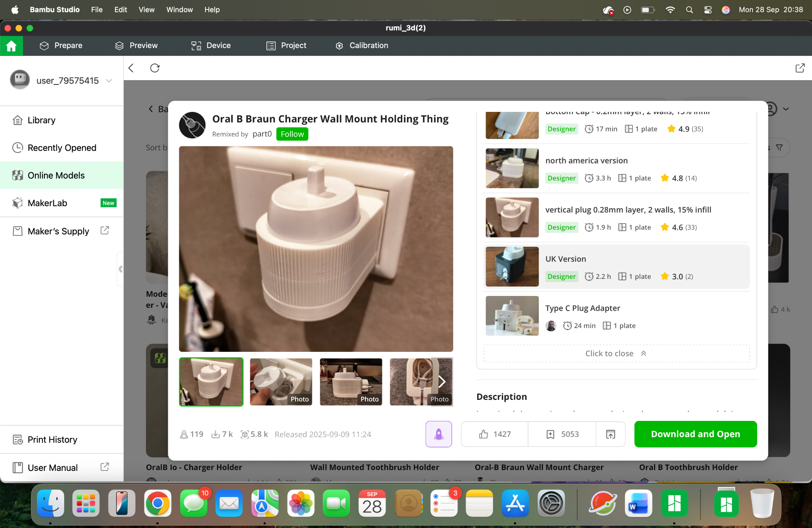The image size is (812, 528).
Task: Open page in external browser
Action: (x=800, y=68)
